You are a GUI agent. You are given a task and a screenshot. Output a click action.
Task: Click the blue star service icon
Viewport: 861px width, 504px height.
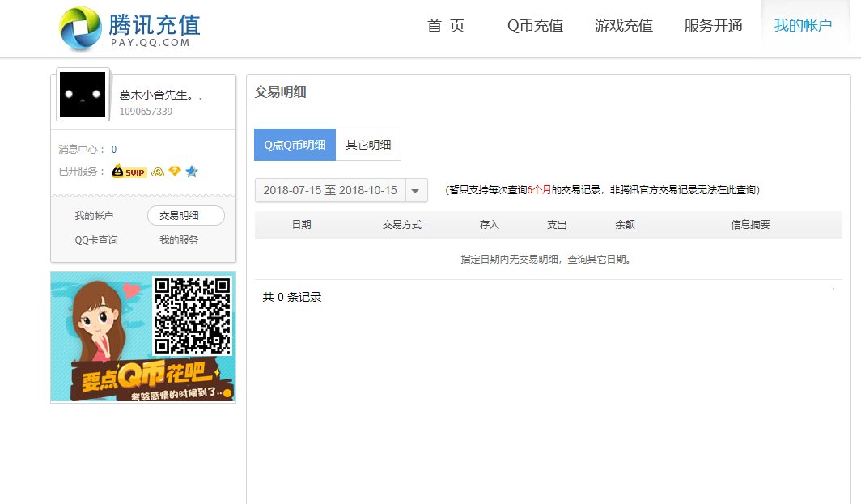pos(191,172)
